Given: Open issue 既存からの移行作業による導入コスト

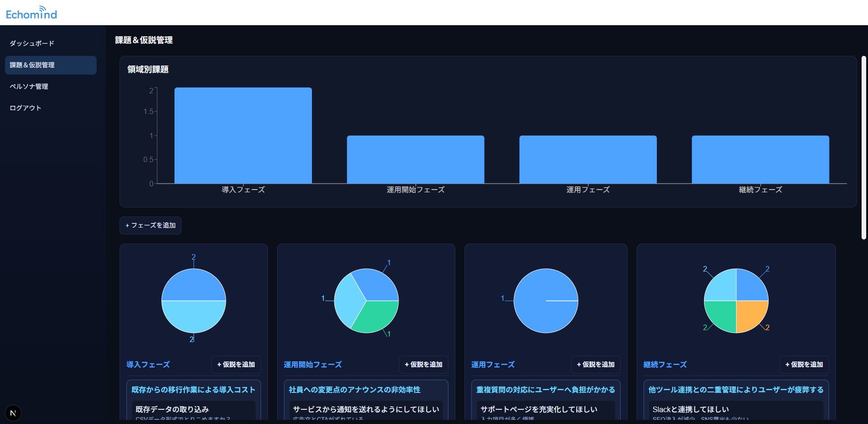Looking at the screenshot, I should pyautogui.click(x=193, y=390).
